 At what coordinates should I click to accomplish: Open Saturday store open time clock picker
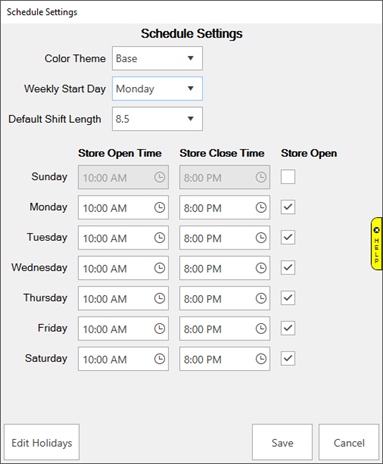[x=160, y=359]
